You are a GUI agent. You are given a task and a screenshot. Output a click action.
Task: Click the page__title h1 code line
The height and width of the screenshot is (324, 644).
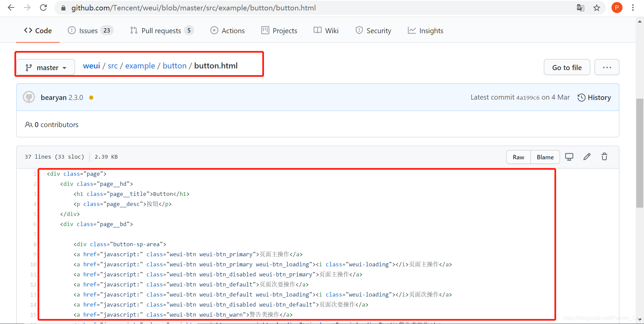(131, 194)
